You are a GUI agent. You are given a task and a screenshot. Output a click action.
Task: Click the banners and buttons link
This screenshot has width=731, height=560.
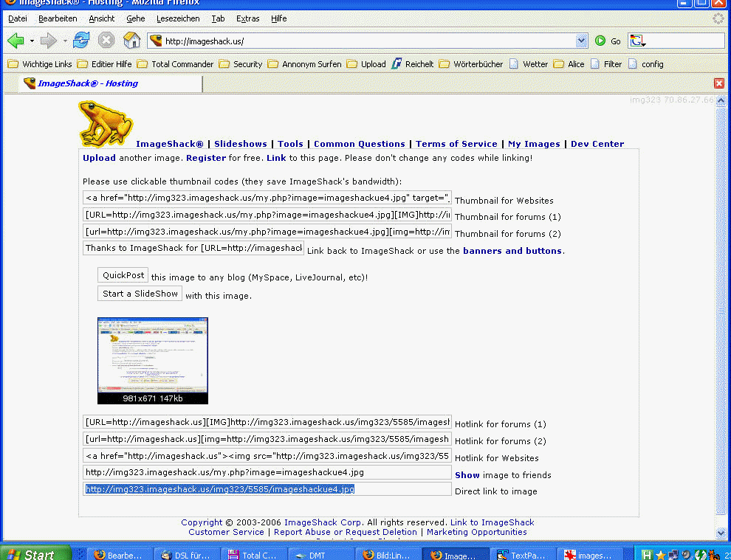click(x=512, y=251)
